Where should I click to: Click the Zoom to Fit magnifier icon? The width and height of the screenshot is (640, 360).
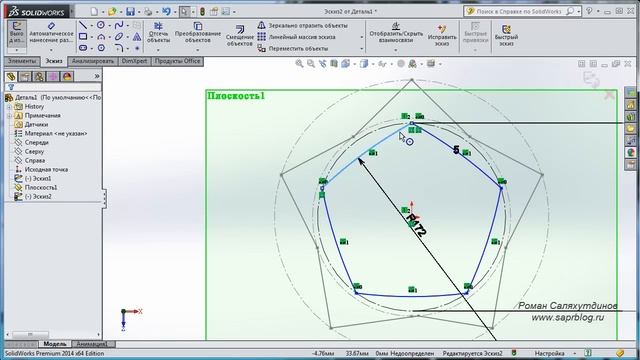299,64
